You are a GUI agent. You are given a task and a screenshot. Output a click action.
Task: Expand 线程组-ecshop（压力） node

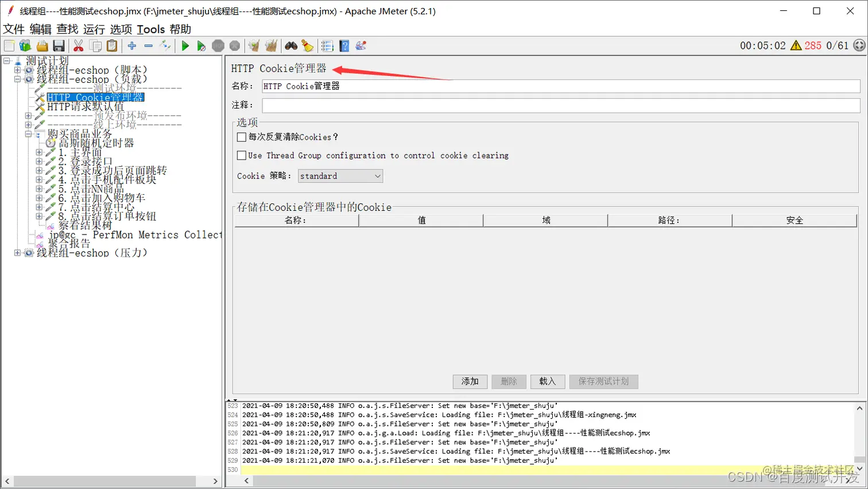click(x=17, y=253)
